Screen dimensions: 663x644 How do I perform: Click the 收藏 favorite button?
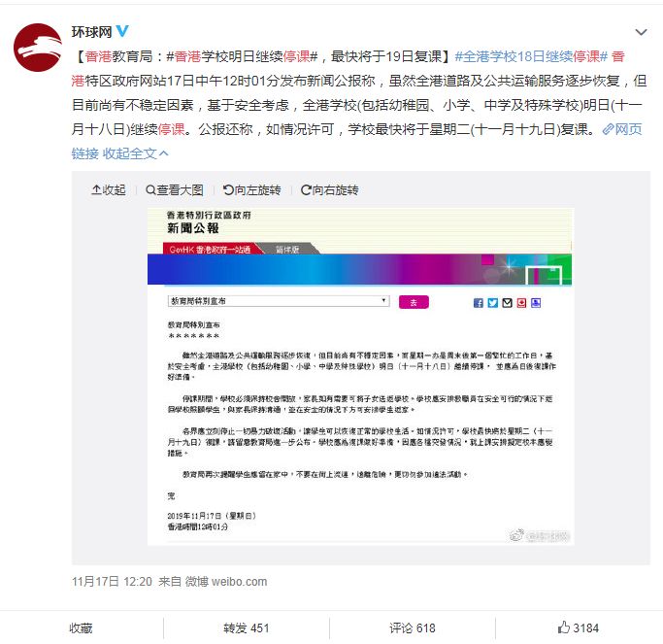point(82,627)
